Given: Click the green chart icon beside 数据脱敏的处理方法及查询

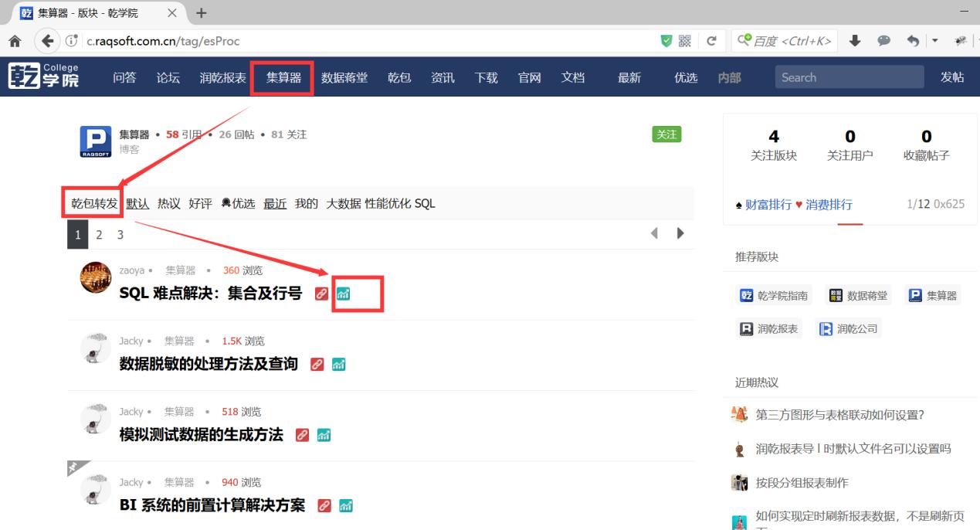Looking at the screenshot, I should [x=338, y=365].
